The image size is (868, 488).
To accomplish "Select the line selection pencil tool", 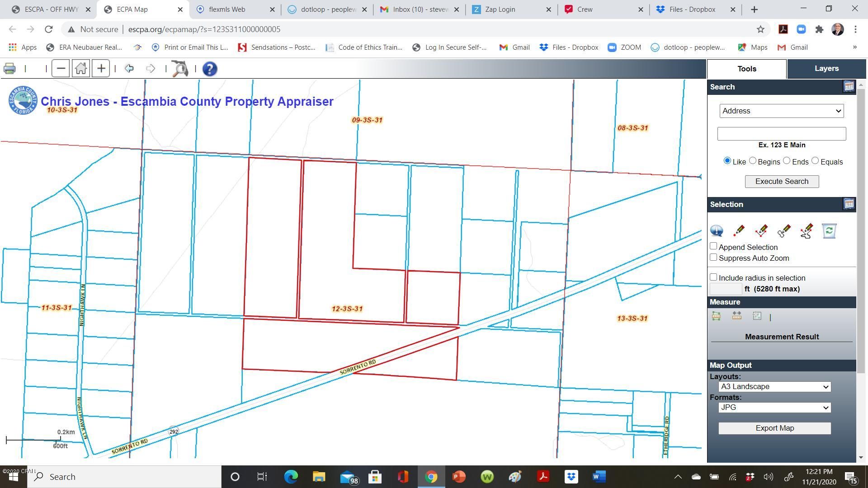I will click(761, 230).
